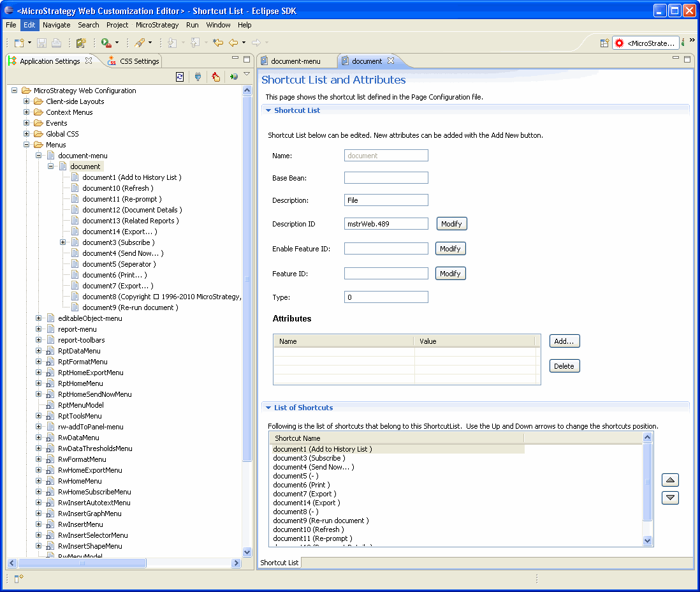Screen dimensions: 700x592
Task: Open the Back history dropdown arrow
Action: pyautogui.click(x=244, y=43)
